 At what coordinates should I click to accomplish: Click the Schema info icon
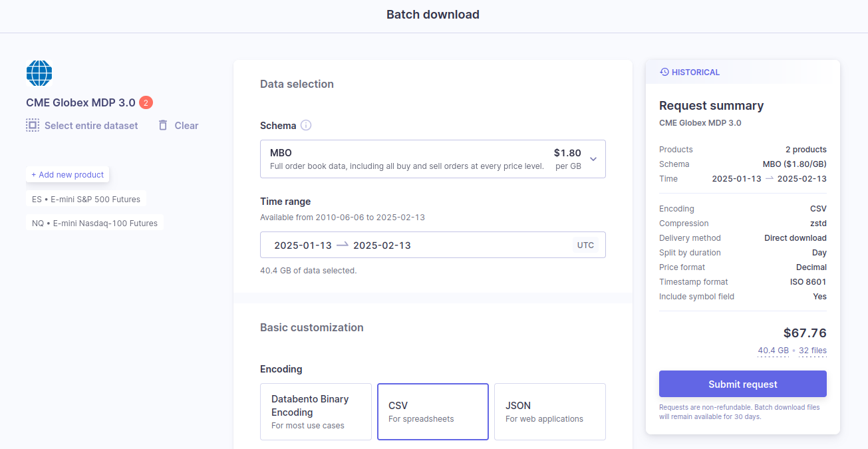click(x=306, y=125)
